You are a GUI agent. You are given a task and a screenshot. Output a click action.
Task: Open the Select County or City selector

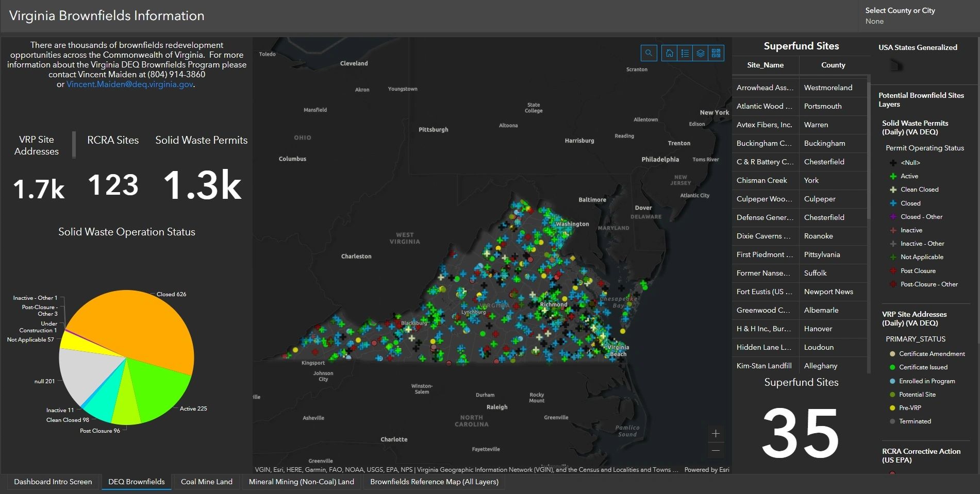pyautogui.click(x=918, y=15)
